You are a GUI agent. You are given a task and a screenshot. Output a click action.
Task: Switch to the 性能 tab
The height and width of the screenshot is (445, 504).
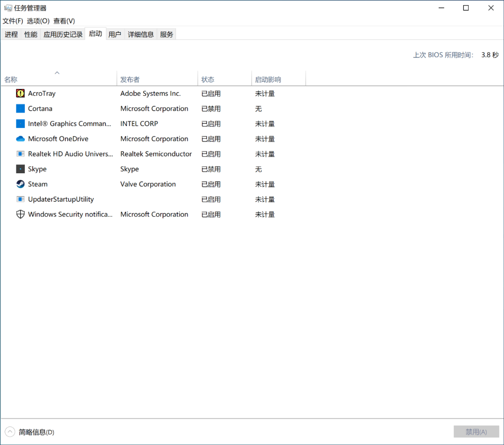[30, 35]
